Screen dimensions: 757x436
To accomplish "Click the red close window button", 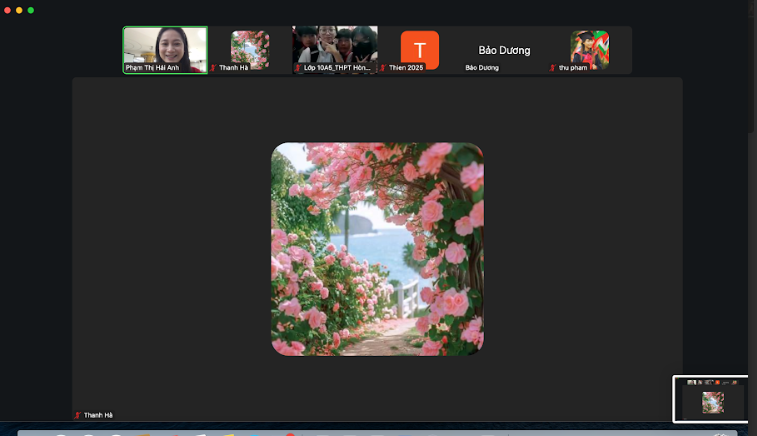I will pyautogui.click(x=6, y=10).
